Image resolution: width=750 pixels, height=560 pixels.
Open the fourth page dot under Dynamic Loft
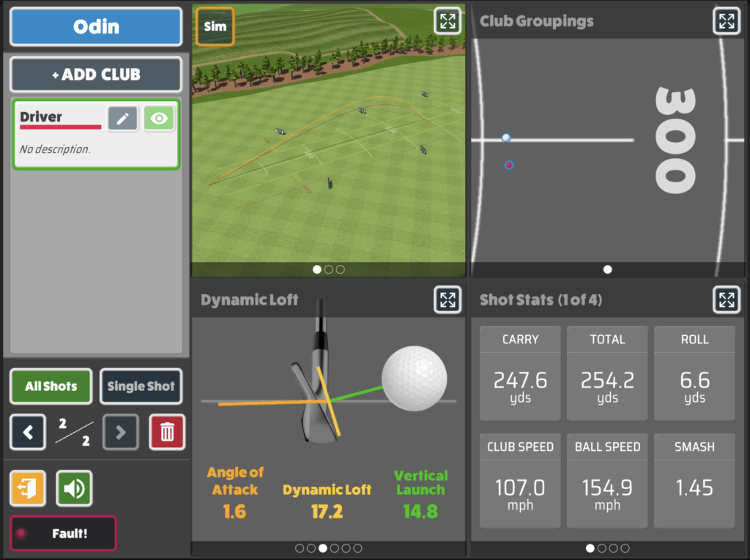pyautogui.click(x=335, y=547)
